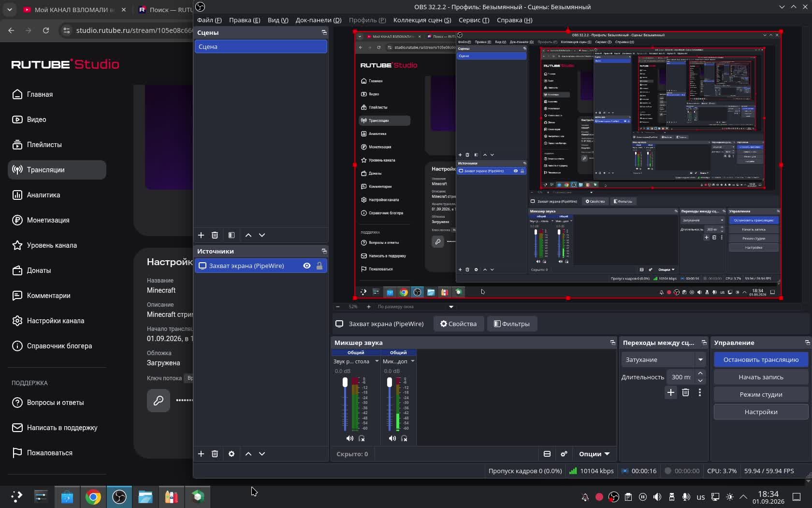Screen dimensions: 812x508
Task: Open the Коллекция сцен menu
Action: pyautogui.click(x=422, y=20)
